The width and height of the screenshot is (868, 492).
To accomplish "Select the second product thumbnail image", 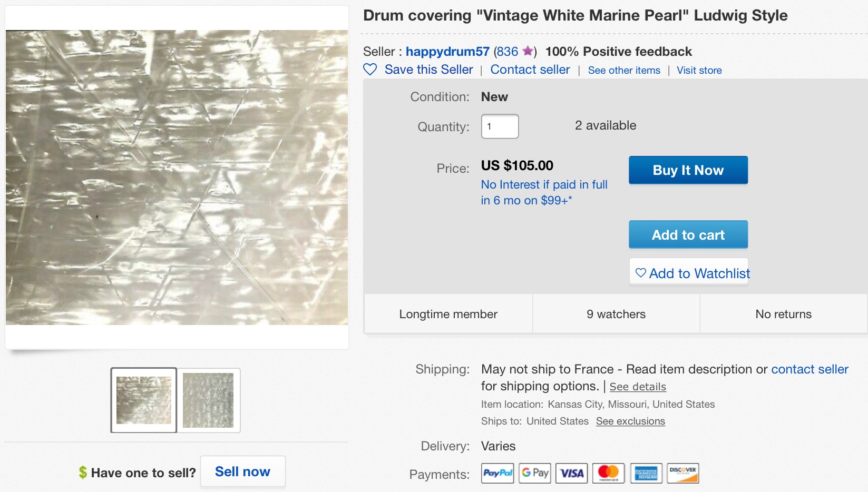I will pyautogui.click(x=208, y=400).
